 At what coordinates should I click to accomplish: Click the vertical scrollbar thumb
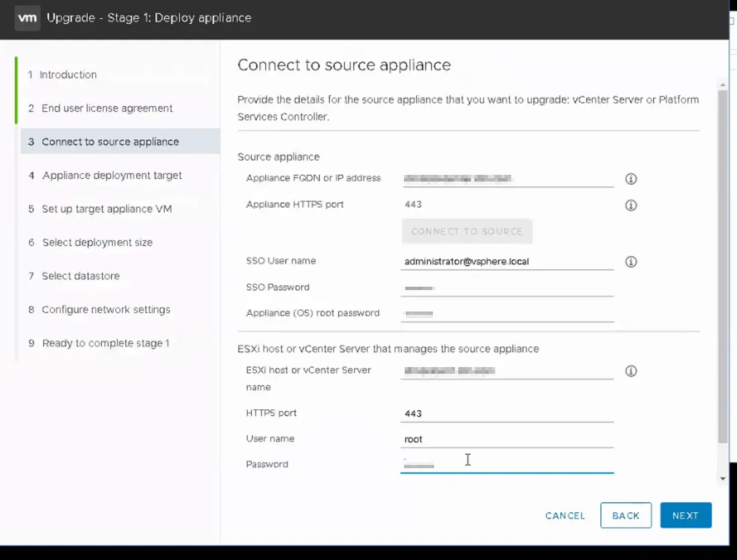click(723, 267)
